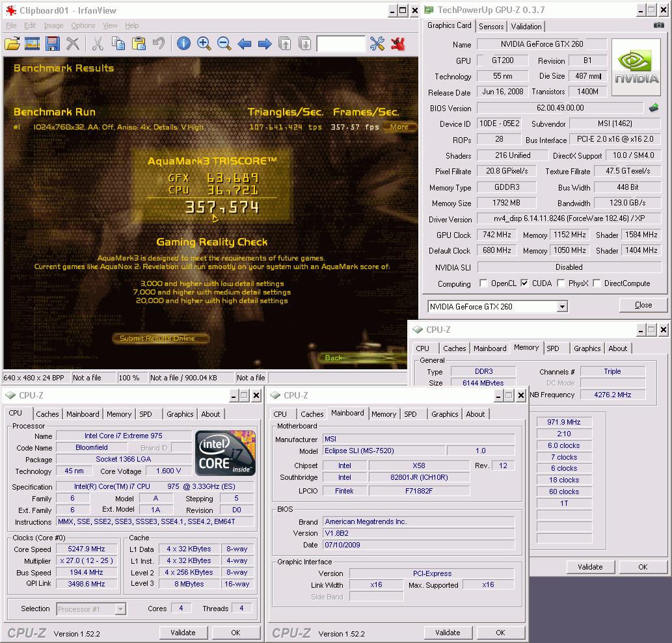
Task: Undo with the curved arrow icon
Action: [x=159, y=44]
